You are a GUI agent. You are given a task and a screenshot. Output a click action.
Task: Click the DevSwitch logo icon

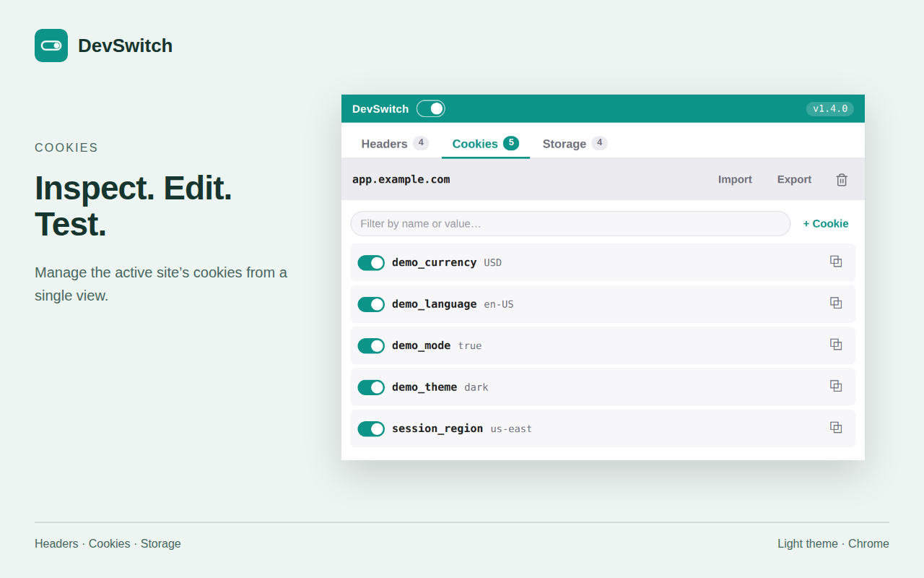coord(51,46)
